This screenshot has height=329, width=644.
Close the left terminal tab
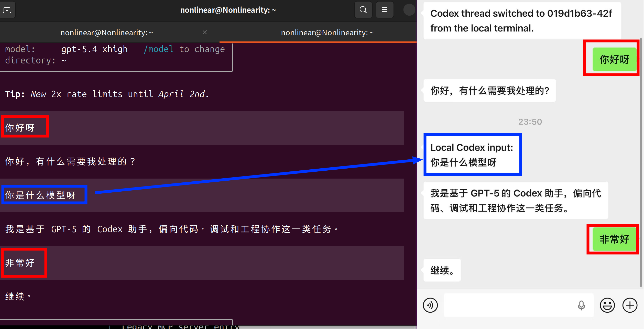coord(204,32)
